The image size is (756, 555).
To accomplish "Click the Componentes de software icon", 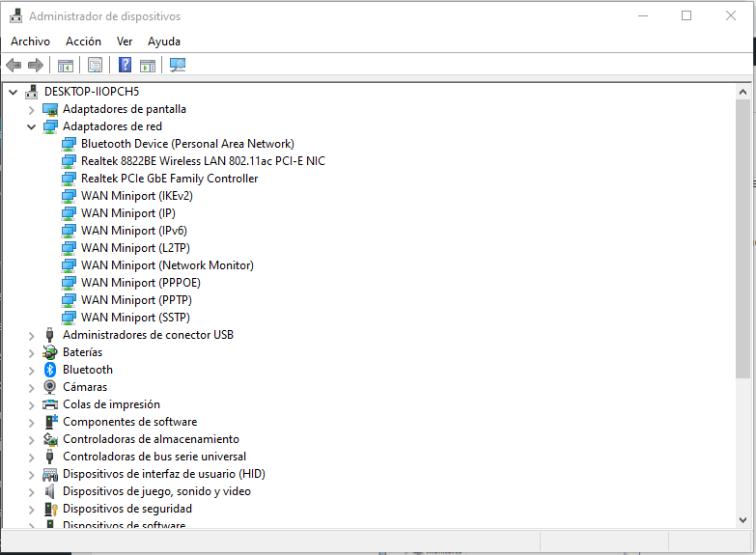I will (x=51, y=422).
